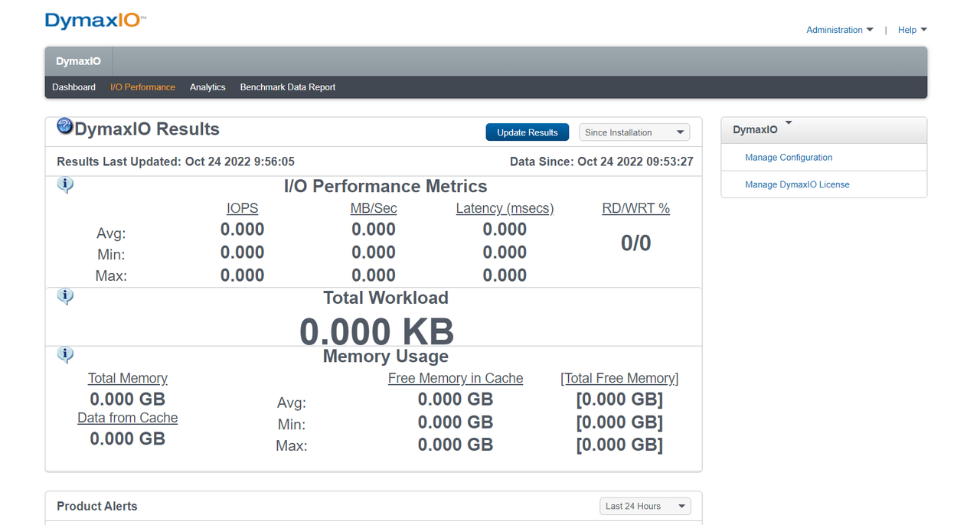The image size is (980, 525).
Task: Open help icon beside DymaxIO Results
Action: pos(65,126)
